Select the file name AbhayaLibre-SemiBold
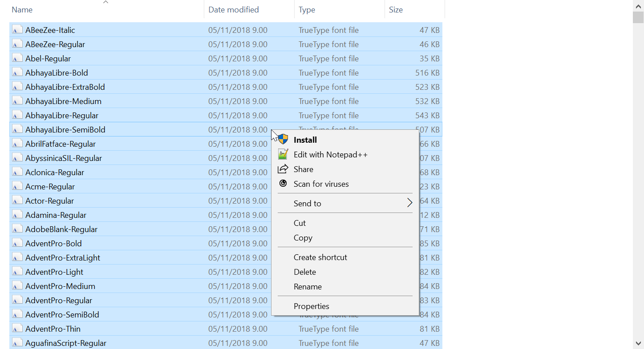This screenshot has height=349, width=644. [65, 130]
